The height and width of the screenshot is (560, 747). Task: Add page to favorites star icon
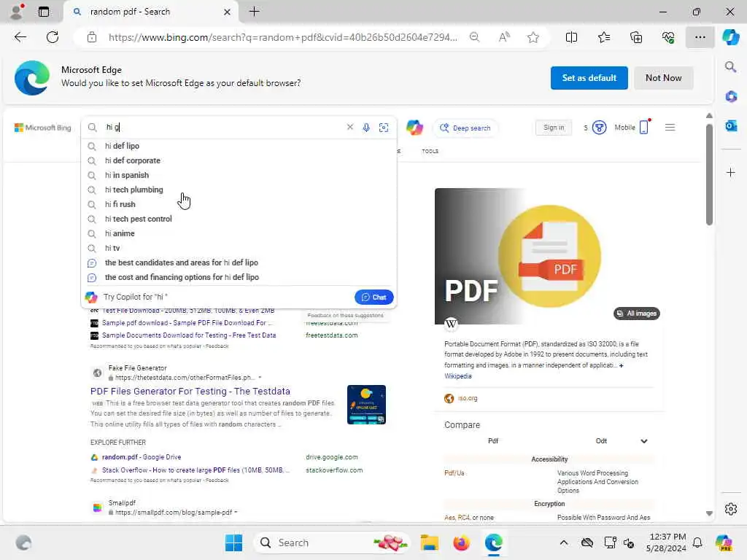533,37
